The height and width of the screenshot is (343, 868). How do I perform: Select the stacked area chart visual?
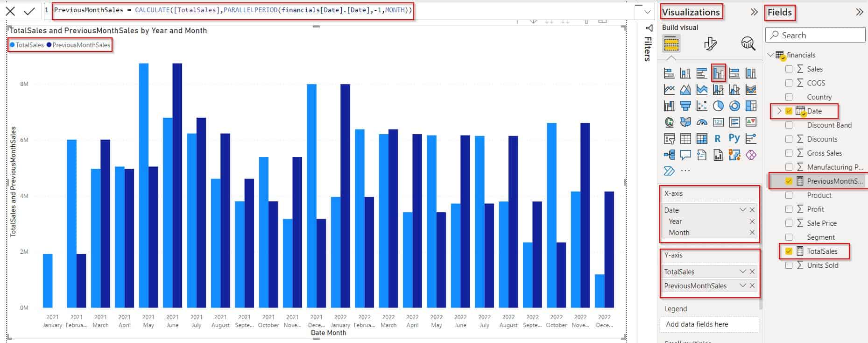702,90
